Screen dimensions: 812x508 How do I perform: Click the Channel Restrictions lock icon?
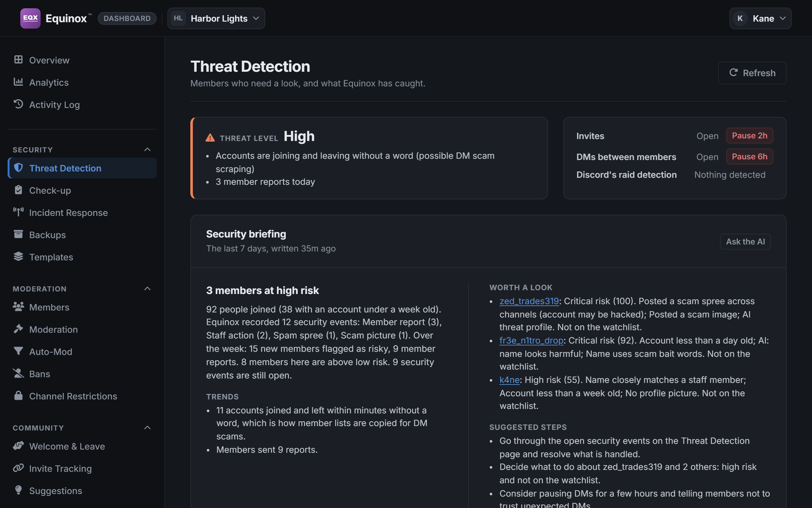point(18,396)
